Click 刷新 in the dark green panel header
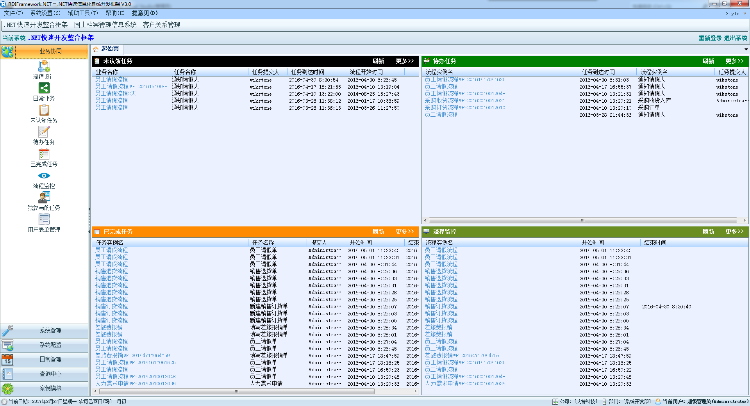This screenshot has height=406, width=750. [708, 61]
